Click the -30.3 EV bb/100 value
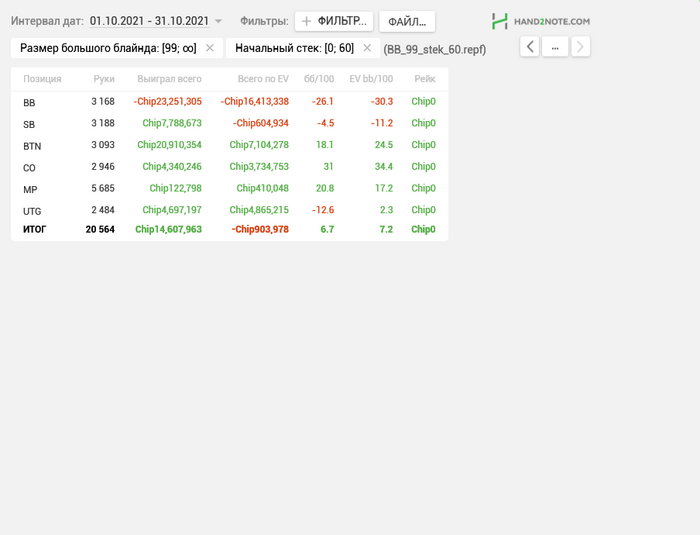The width and height of the screenshot is (700, 535). click(382, 102)
